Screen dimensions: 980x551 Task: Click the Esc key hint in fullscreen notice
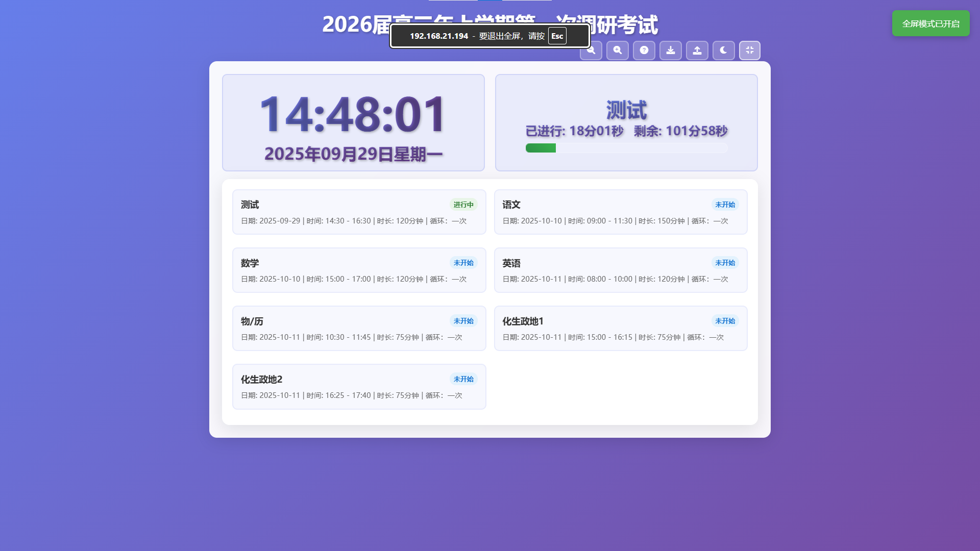557,36
